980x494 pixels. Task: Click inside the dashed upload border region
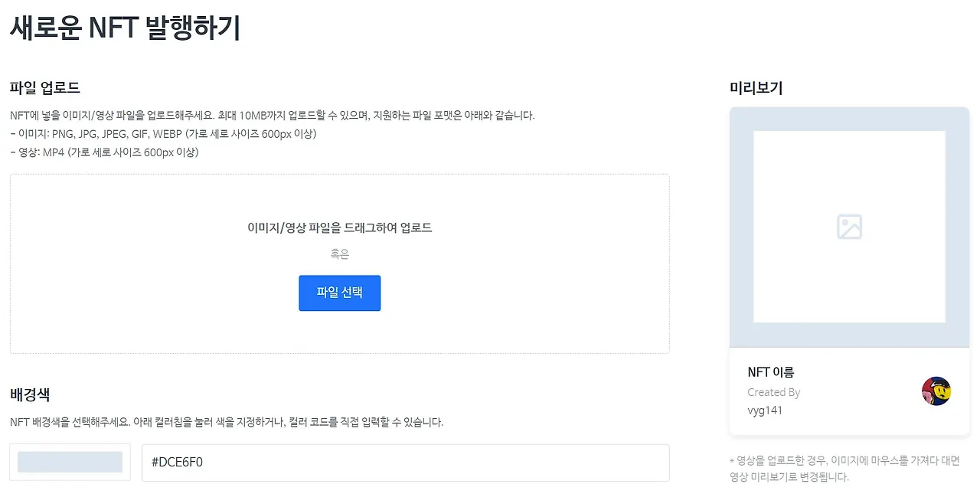point(339,260)
